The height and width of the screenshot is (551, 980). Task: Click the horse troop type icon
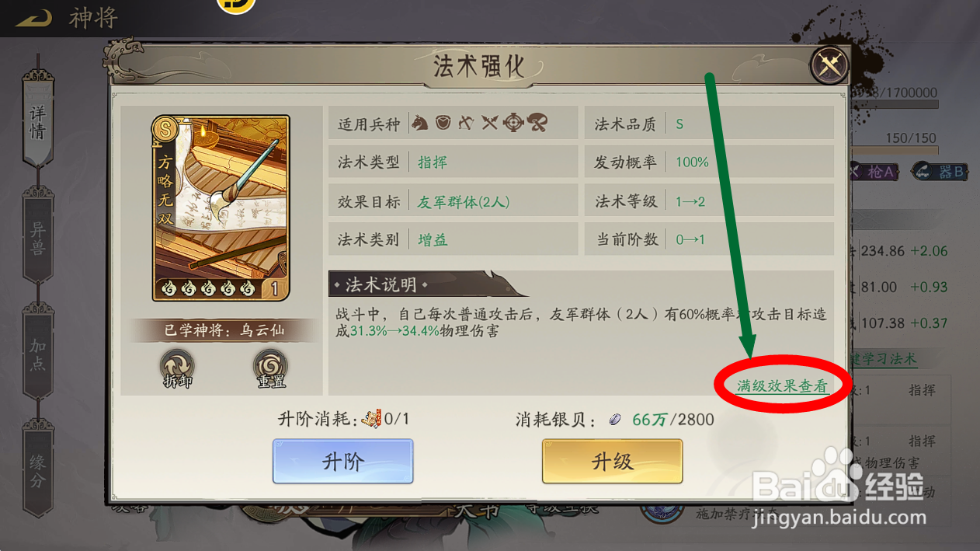pyautogui.click(x=419, y=122)
